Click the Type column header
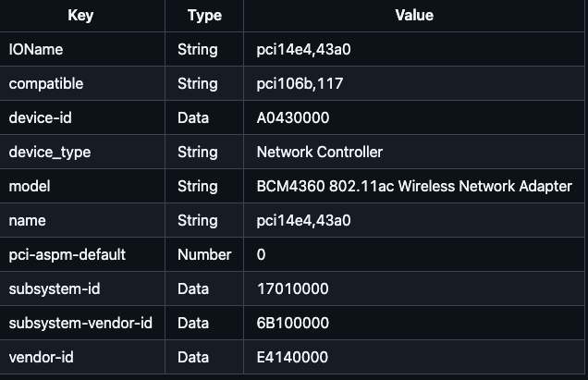Screen dimensions: 588x380 pos(204,16)
